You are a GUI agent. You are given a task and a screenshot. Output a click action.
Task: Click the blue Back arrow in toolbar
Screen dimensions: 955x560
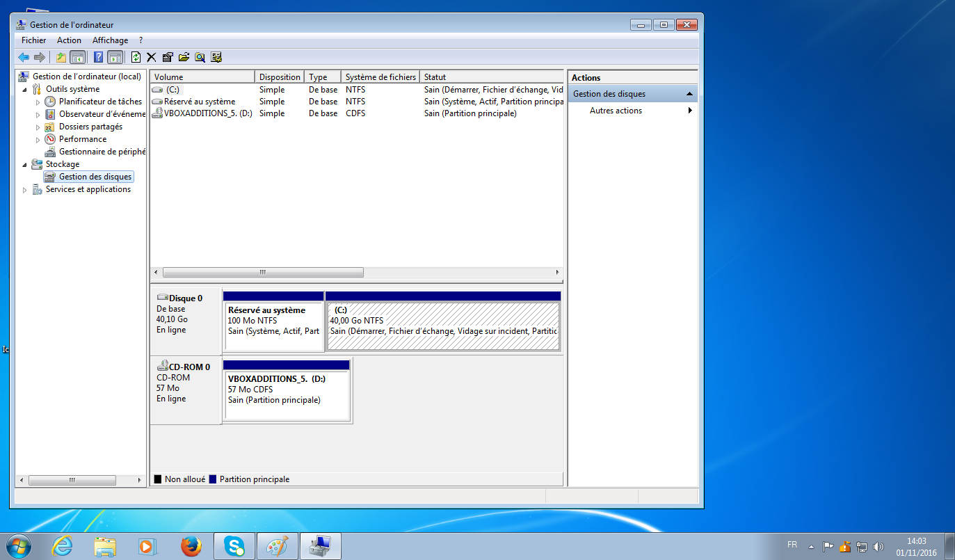[24, 57]
